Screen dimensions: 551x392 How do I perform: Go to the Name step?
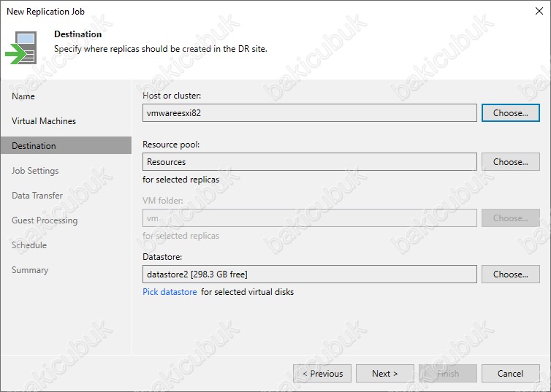coord(23,96)
